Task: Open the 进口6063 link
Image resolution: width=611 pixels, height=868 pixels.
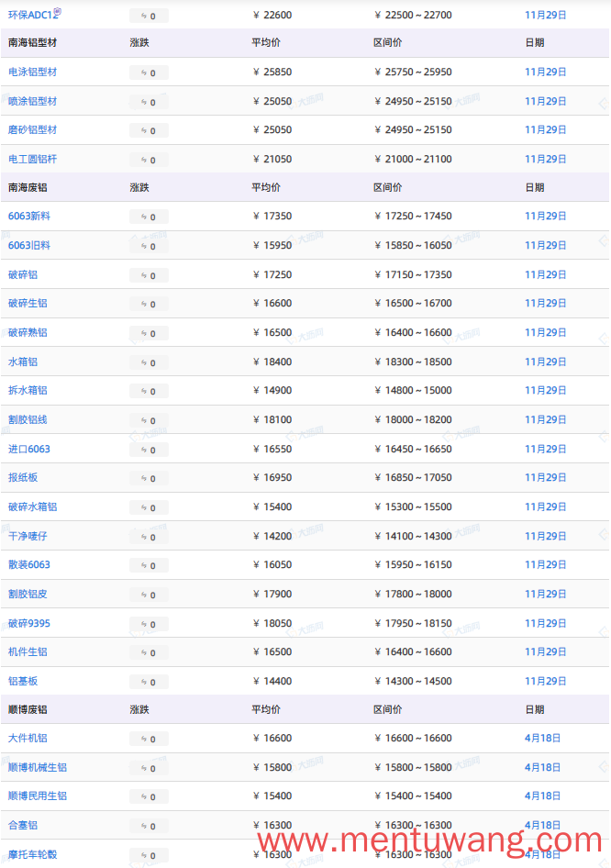Action: pyautogui.click(x=28, y=449)
